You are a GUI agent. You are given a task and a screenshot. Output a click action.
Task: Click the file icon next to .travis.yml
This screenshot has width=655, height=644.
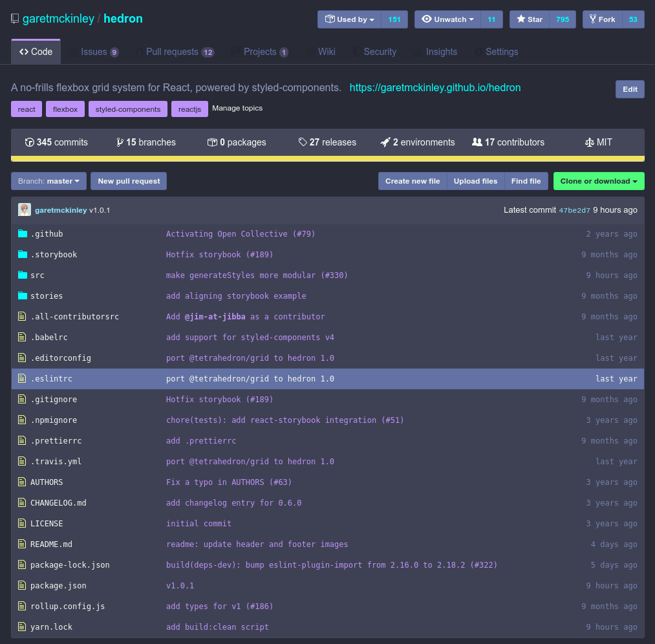(22, 461)
